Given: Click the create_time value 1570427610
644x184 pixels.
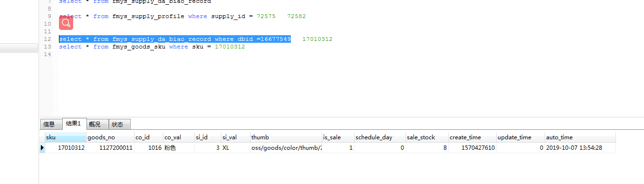Looking at the screenshot, I should tap(472, 148).
